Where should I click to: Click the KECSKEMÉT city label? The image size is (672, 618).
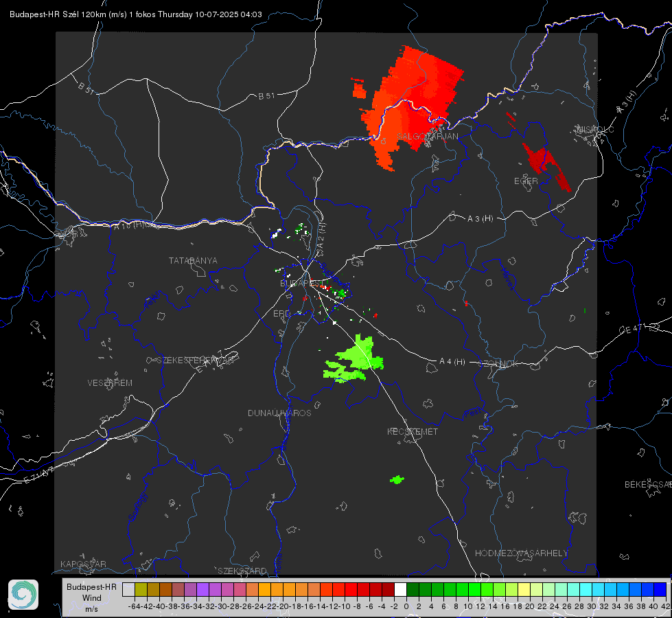point(413,432)
